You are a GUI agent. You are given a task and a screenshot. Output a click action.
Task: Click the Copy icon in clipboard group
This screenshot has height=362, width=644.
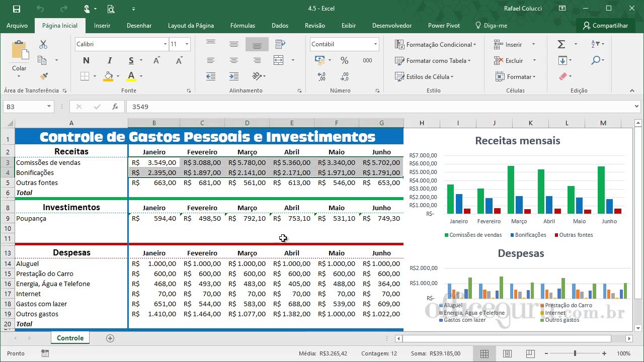click(42, 60)
